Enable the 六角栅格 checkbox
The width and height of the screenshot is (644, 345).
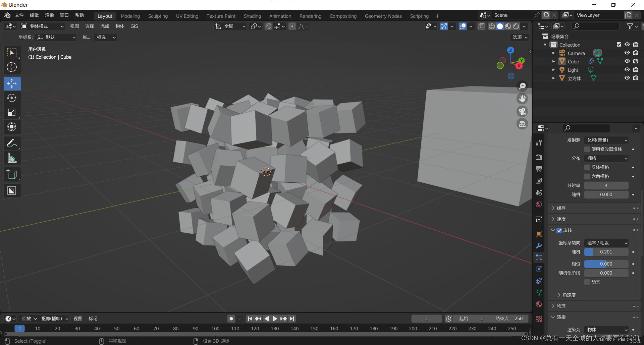pyautogui.click(x=587, y=176)
